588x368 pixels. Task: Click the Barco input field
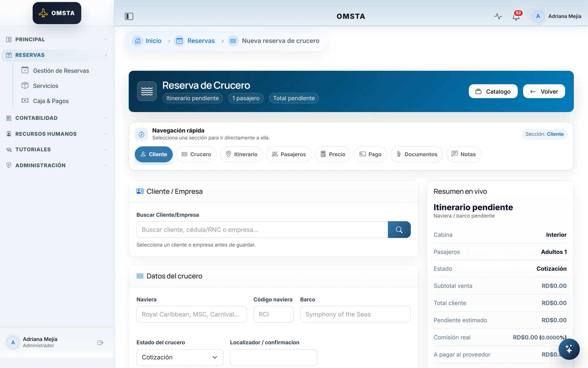[x=355, y=314]
